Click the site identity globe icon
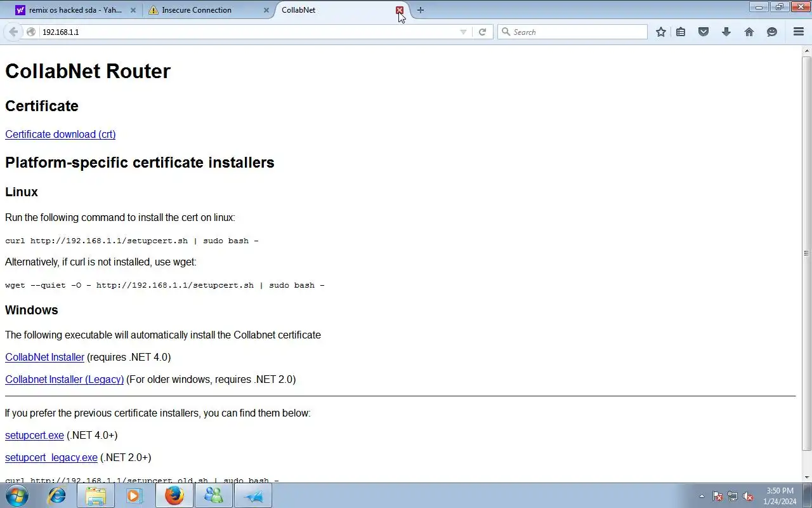812x508 pixels. 30,32
